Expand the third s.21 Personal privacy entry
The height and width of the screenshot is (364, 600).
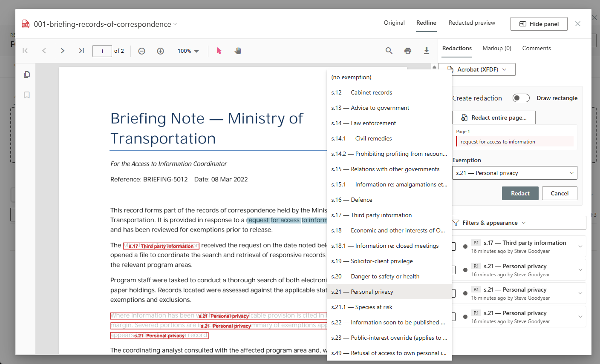coord(580,317)
